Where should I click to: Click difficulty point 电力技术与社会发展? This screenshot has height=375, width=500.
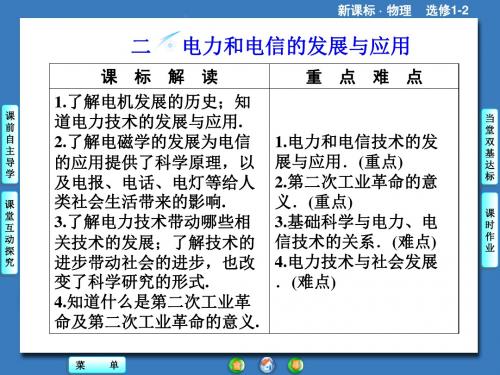click(x=356, y=272)
